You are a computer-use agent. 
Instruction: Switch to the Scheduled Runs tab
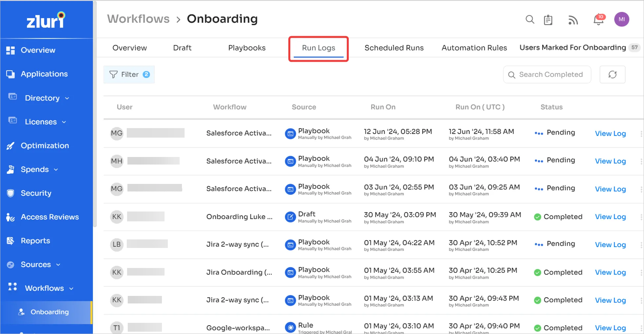(x=394, y=48)
